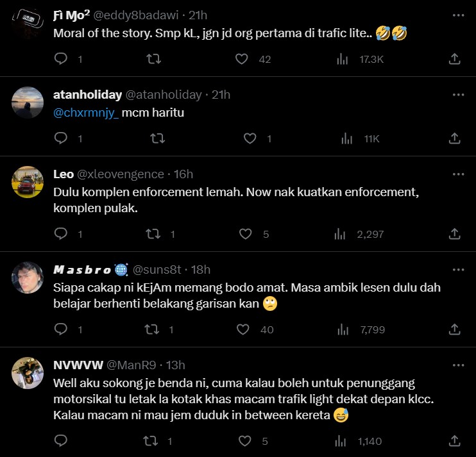Open more options on atanholiday's tweet
Image resolution: width=476 pixels, height=457 pixels.
[x=458, y=95]
